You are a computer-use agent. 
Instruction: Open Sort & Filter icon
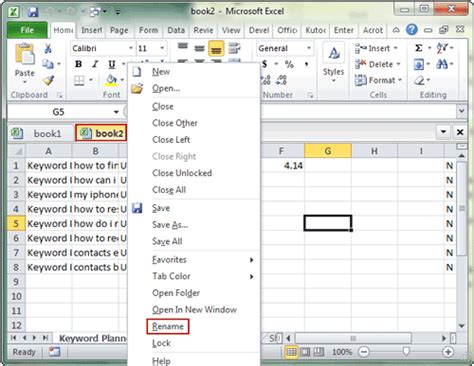(442, 48)
